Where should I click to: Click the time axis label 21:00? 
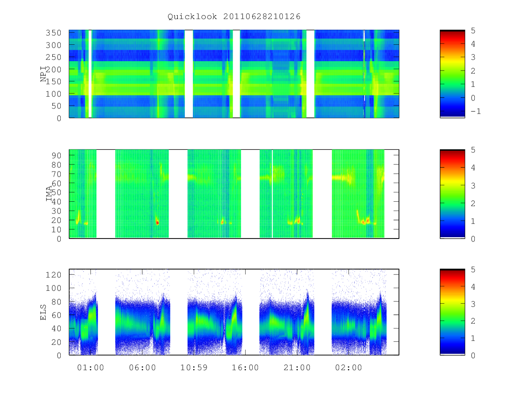pyautogui.click(x=297, y=368)
